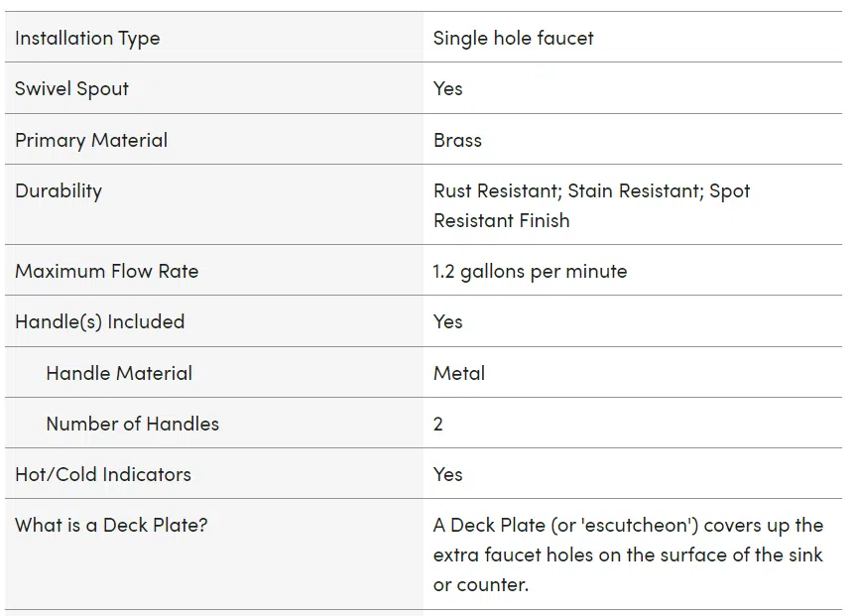Select the Single hole faucet value
The image size is (859, 616).
coord(513,38)
